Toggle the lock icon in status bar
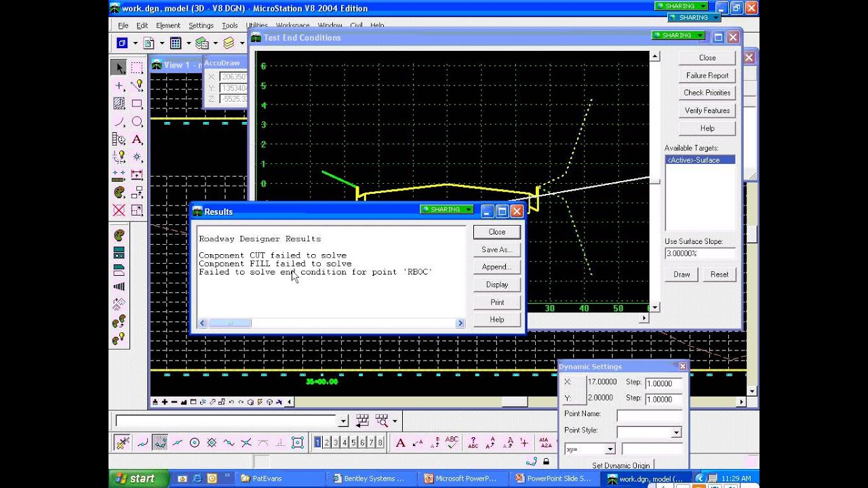 pos(547,462)
